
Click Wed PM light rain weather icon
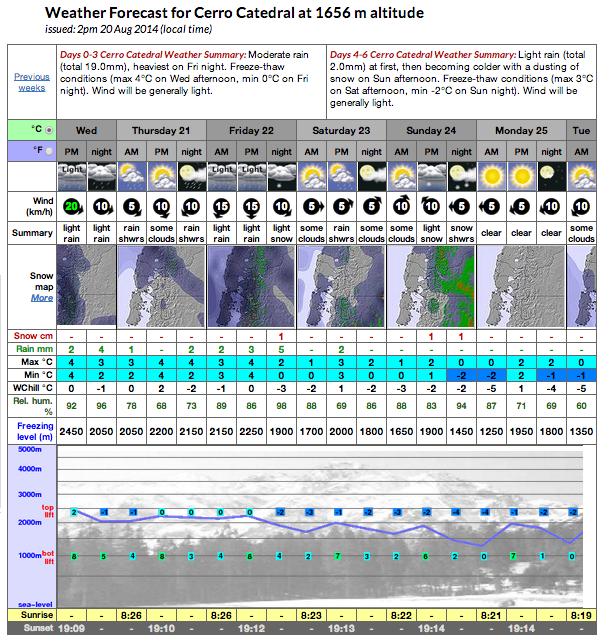pyautogui.click(x=72, y=176)
